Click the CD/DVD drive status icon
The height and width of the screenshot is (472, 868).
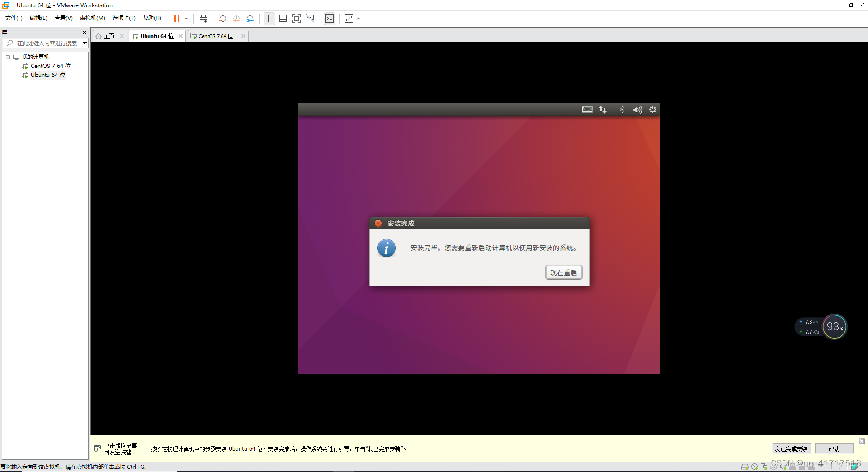[x=755, y=467]
